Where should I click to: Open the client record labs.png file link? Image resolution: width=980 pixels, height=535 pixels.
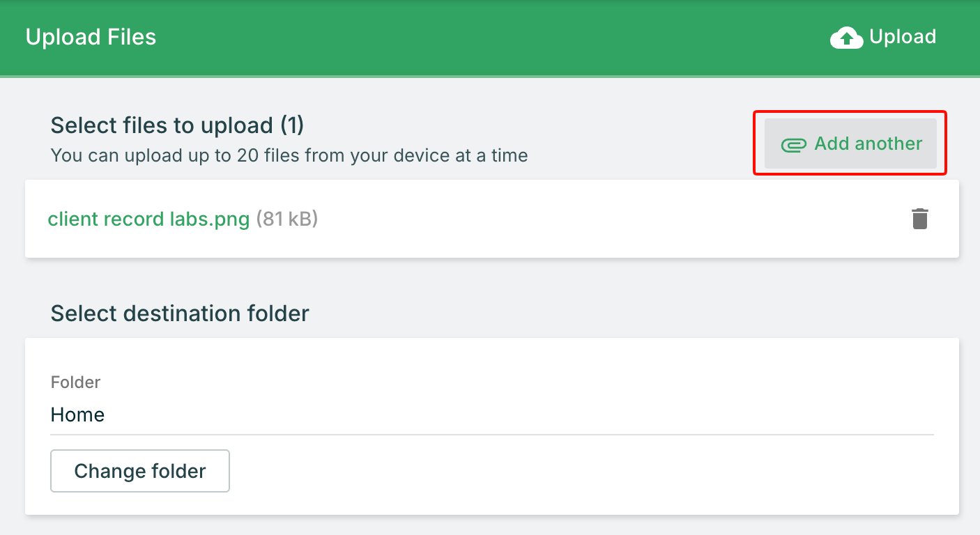pyautogui.click(x=148, y=219)
